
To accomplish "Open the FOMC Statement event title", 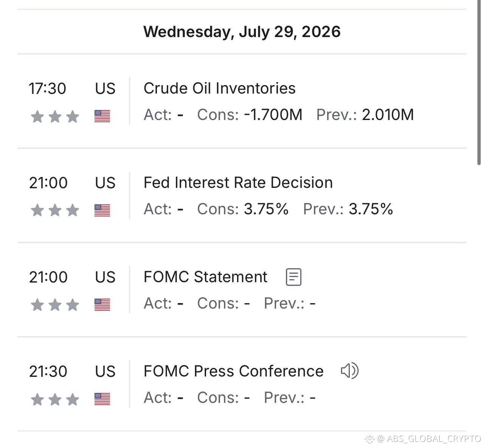I will [205, 277].
